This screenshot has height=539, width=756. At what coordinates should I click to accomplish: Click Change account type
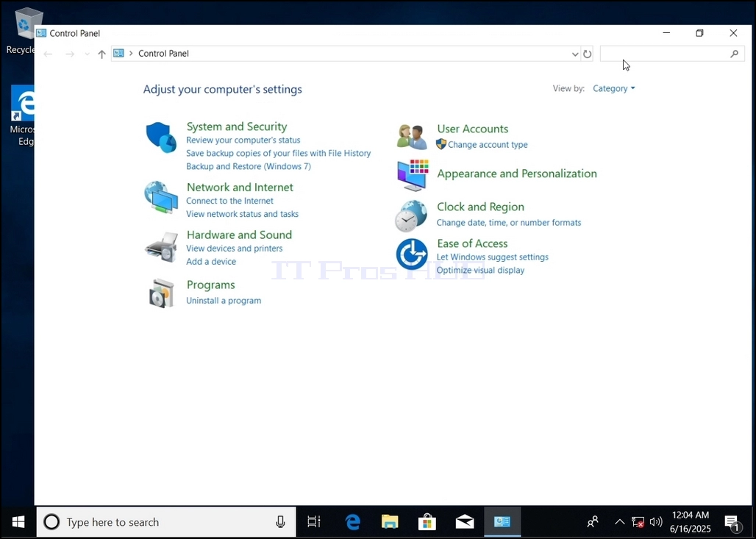tap(488, 145)
